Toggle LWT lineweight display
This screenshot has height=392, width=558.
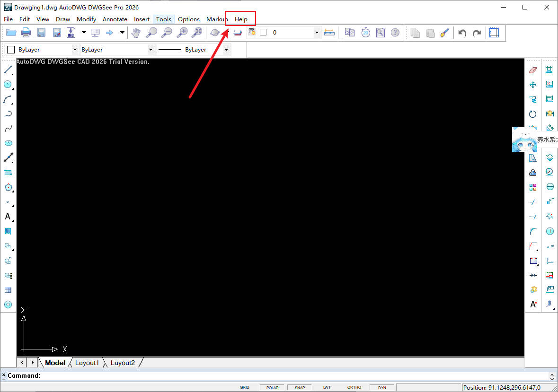pyautogui.click(x=327, y=387)
